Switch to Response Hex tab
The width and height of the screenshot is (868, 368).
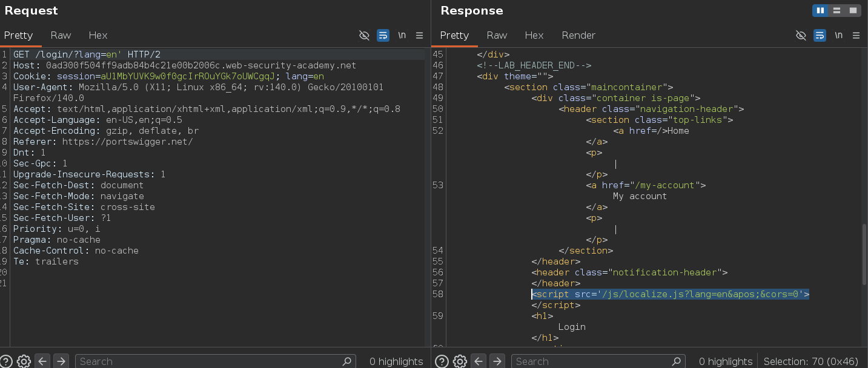[534, 35]
